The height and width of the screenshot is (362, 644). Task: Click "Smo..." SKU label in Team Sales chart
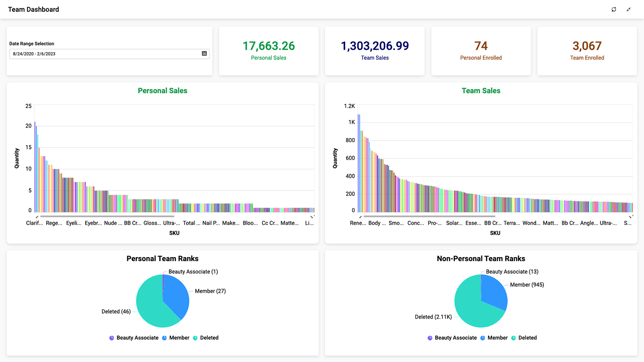tap(397, 223)
